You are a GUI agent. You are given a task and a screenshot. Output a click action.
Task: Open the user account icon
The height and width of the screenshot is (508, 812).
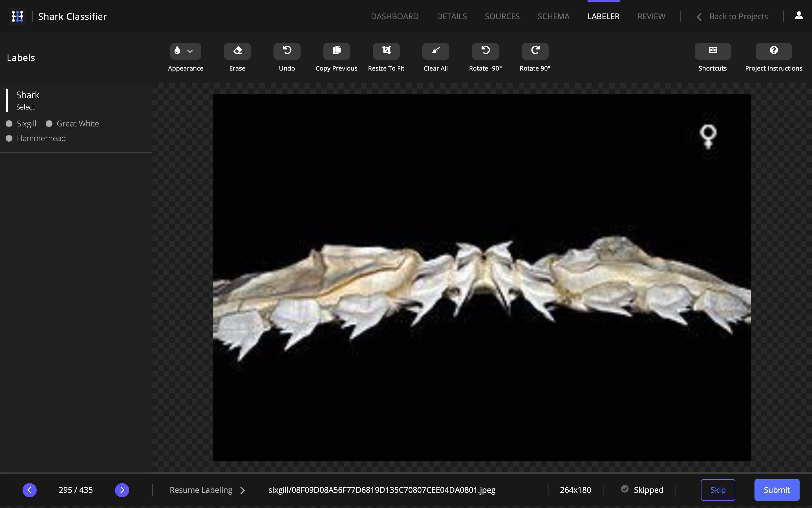coord(799,16)
